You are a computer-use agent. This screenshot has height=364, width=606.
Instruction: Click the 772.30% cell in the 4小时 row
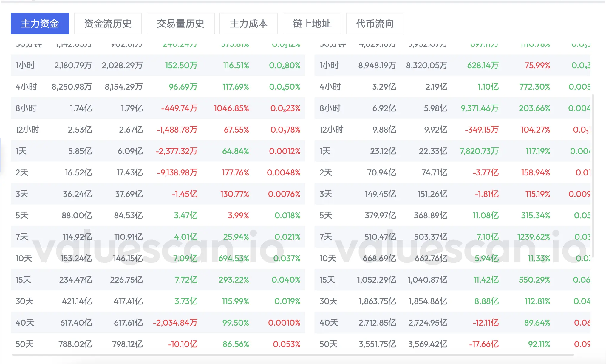click(534, 87)
